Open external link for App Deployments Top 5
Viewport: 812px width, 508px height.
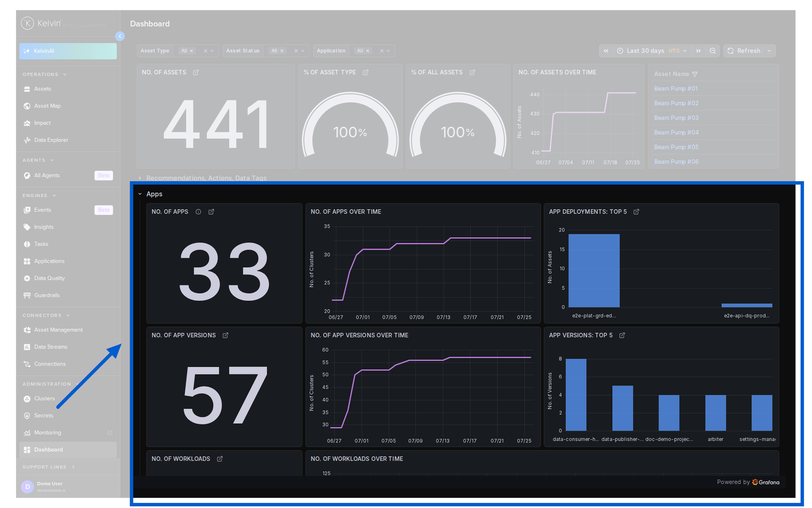click(636, 212)
